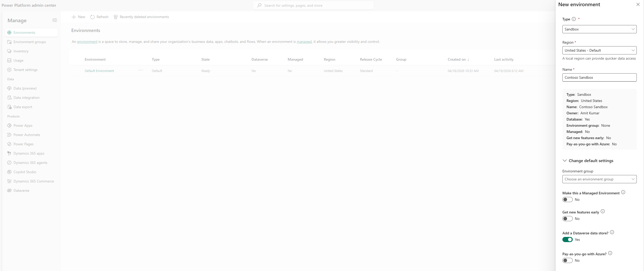Click the Data export icon
Image resolution: width=644 pixels, height=271 pixels.
pyautogui.click(x=9, y=107)
